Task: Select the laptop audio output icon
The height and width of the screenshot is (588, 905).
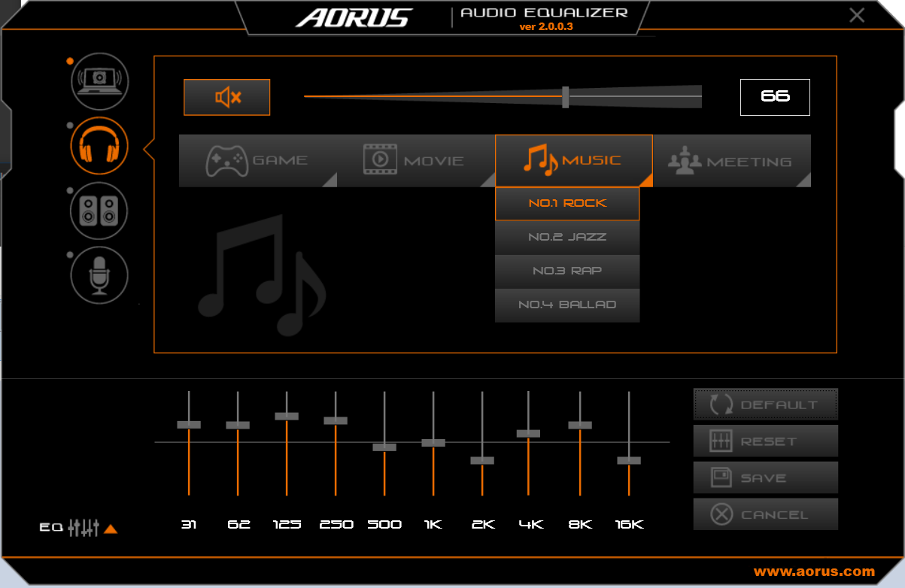Action: pyautogui.click(x=100, y=81)
